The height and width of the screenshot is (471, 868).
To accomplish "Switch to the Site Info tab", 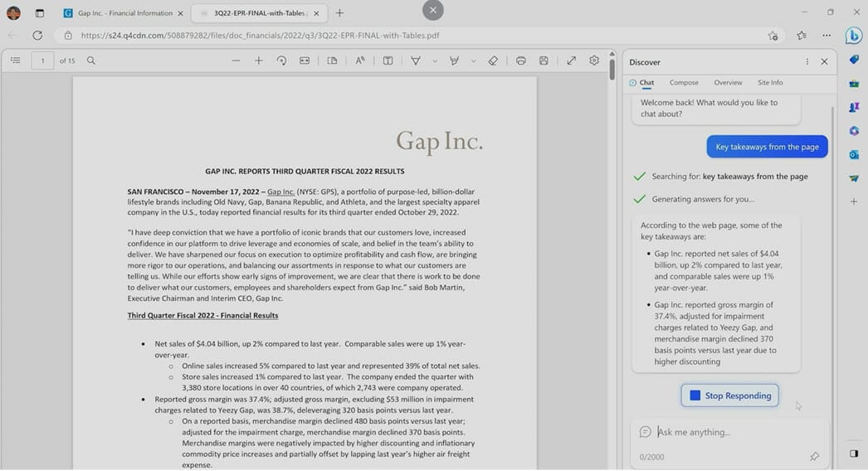I will [770, 82].
